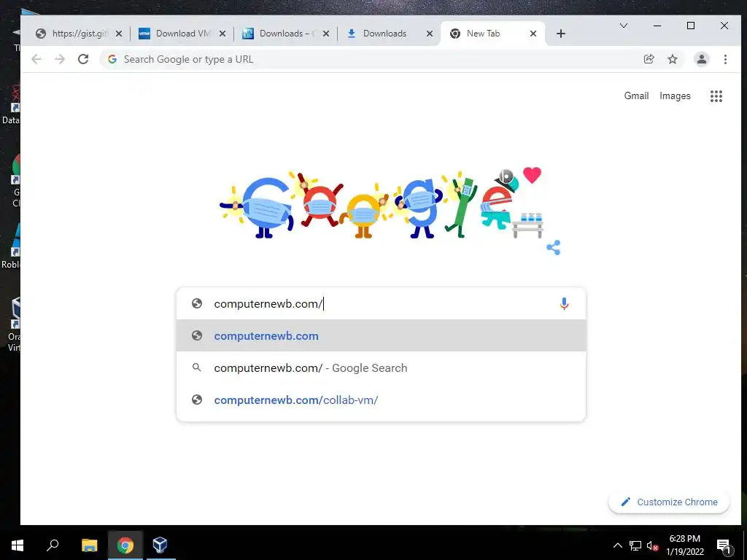Open File Explorer from the taskbar
Image resolution: width=747 pixels, height=560 pixels.
point(89,545)
